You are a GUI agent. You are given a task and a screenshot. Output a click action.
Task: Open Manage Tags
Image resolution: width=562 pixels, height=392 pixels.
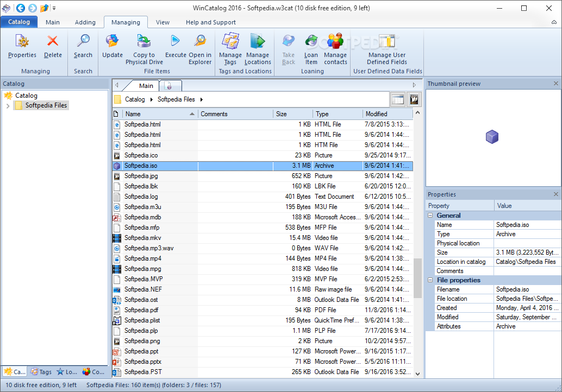click(230, 49)
